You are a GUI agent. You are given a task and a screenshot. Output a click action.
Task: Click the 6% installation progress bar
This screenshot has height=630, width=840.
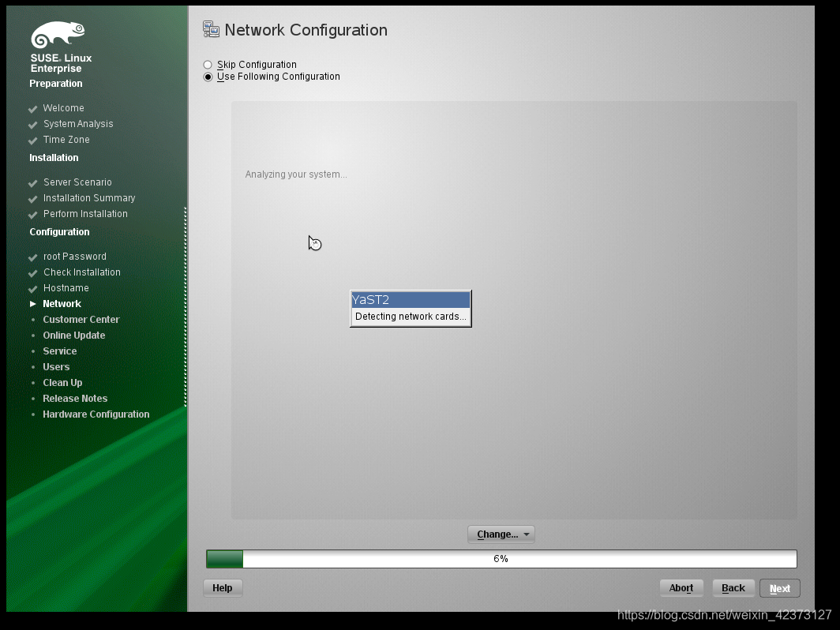[x=501, y=559]
